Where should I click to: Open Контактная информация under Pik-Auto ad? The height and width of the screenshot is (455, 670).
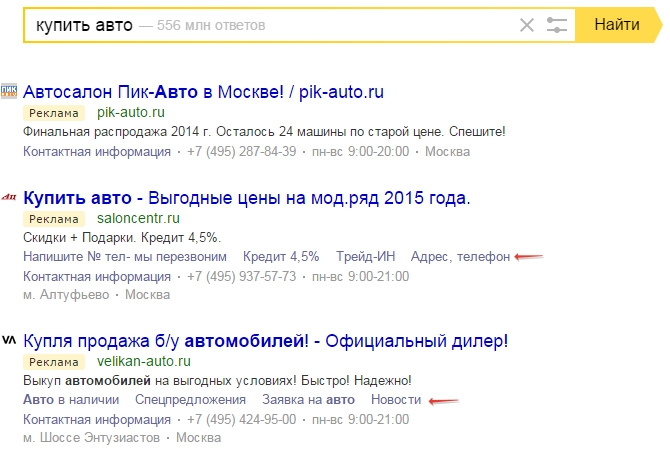(97, 152)
